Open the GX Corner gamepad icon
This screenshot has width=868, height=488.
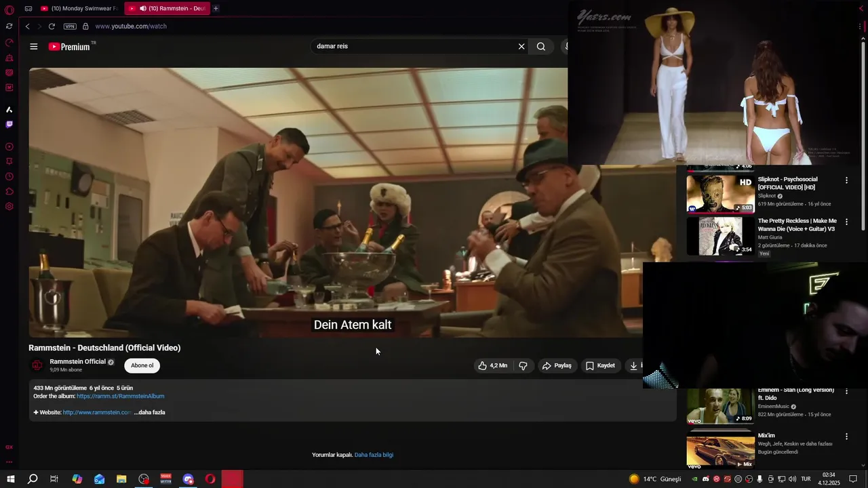point(28,9)
